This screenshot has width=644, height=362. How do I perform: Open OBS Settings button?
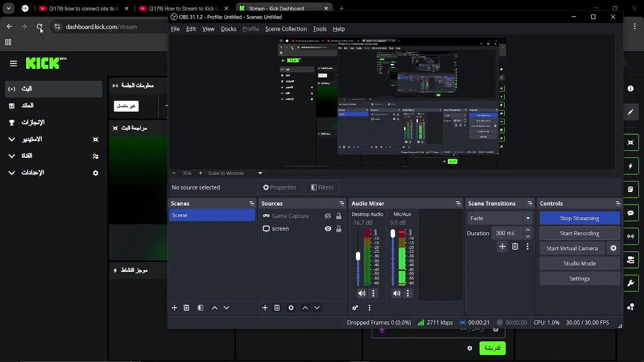580,279
